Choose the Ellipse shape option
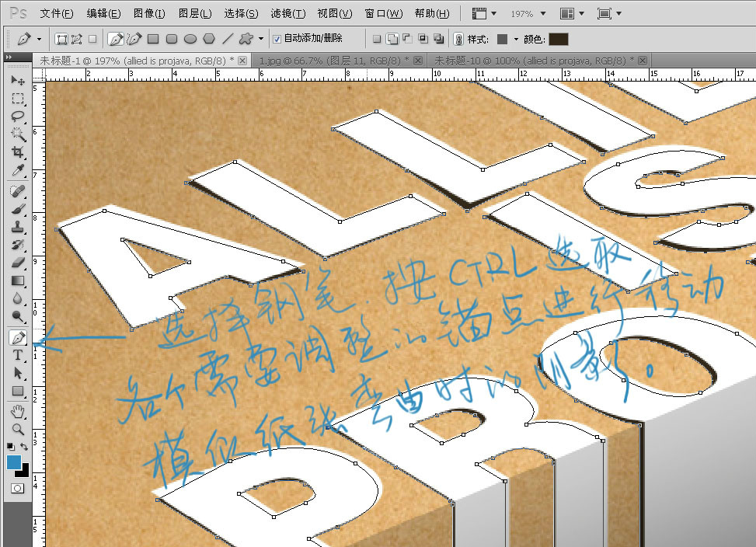The width and height of the screenshot is (756, 547). [x=190, y=39]
